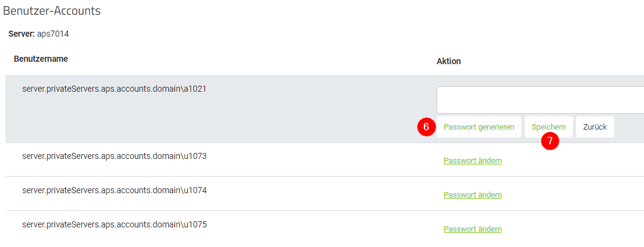Click the Benutzername column header

coord(40,59)
